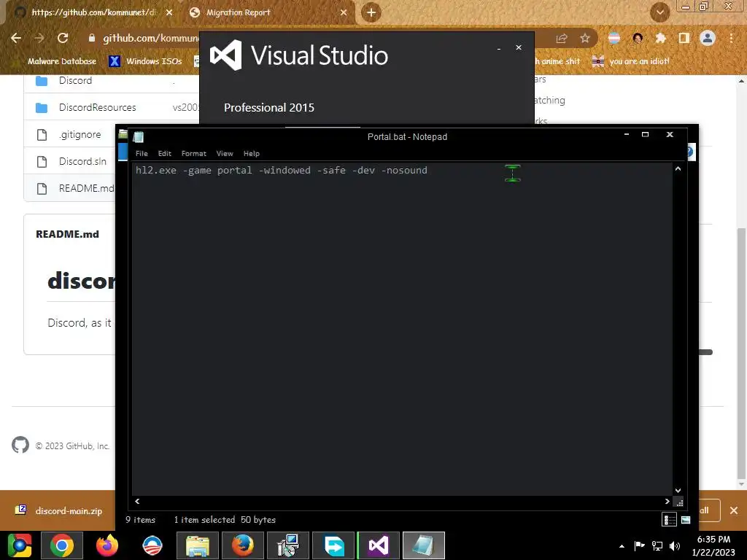This screenshot has height=560, width=747.
Task: Show hidden system tray icons
Action: [622, 545]
